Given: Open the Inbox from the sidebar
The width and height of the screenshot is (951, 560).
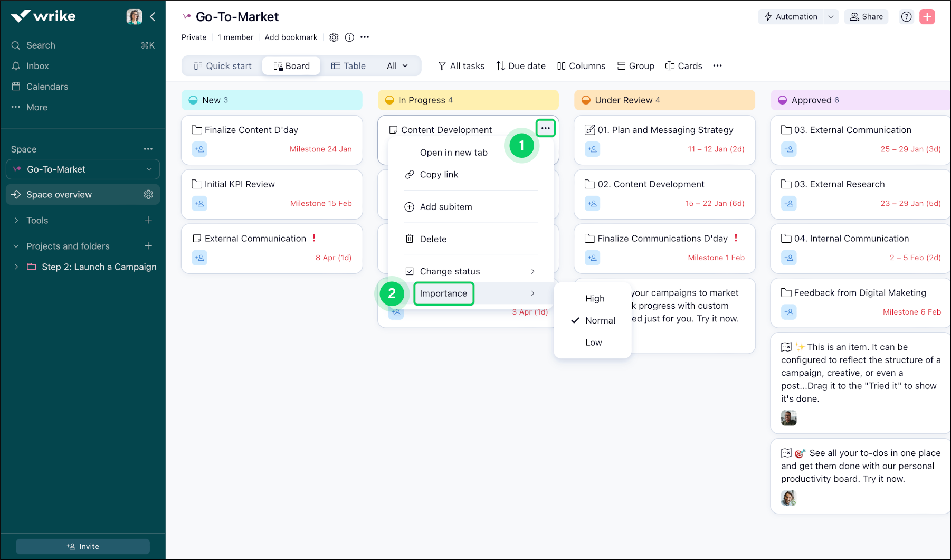Looking at the screenshot, I should click(37, 65).
